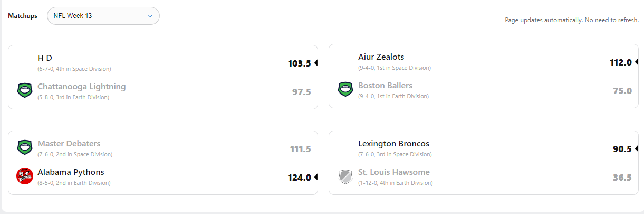This screenshot has height=214, width=644.
Task: Click St. Louis Hawsome's 36.5 score
Action: point(622,178)
